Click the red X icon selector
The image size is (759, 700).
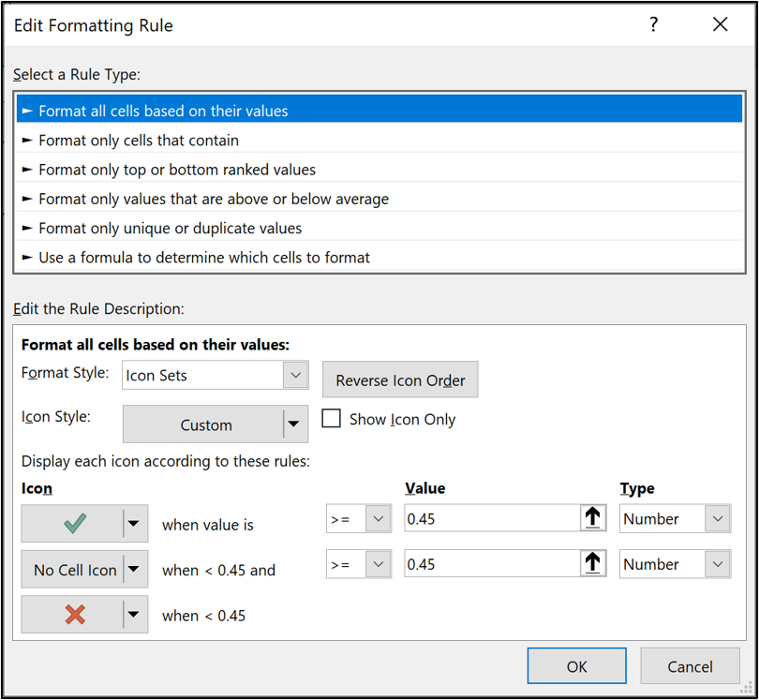click(73, 615)
